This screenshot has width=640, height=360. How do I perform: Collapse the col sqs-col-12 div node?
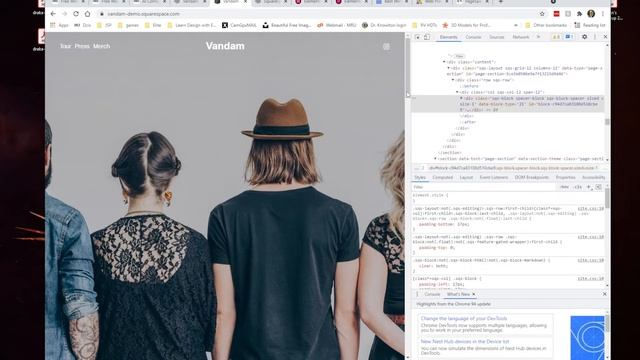tap(457, 92)
